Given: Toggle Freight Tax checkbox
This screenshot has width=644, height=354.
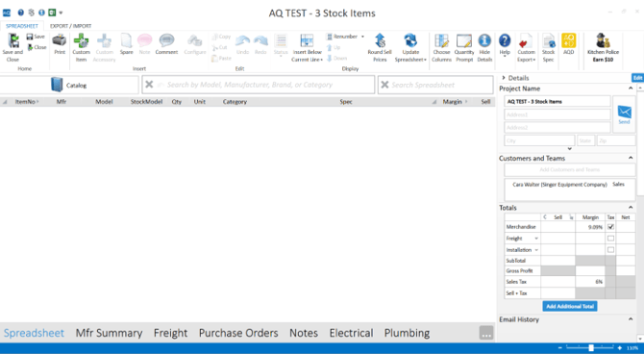Looking at the screenshot, I should 610,238.
